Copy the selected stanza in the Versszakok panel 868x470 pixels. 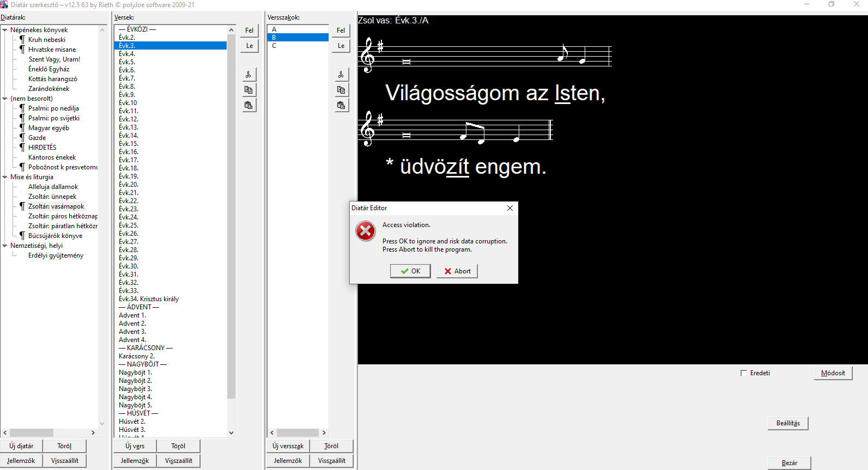click(x=341, y=90)
